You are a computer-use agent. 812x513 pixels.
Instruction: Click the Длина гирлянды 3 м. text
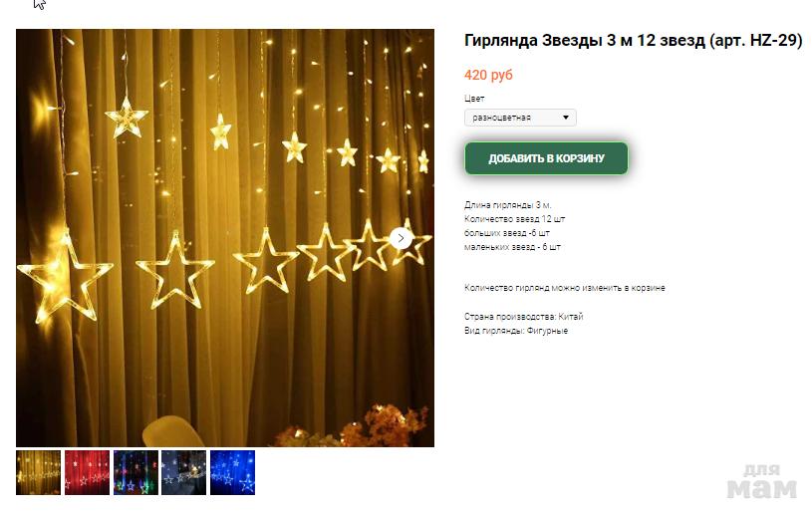508,205
